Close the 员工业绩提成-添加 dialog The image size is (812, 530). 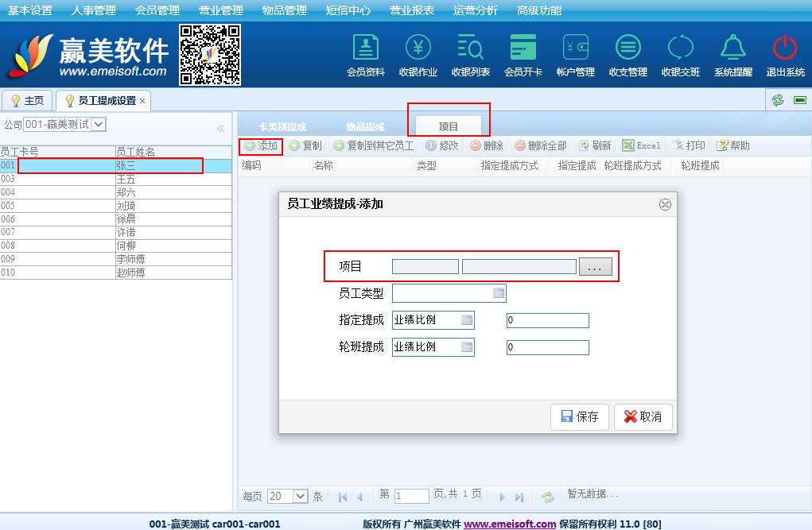[x=665, y=204]
